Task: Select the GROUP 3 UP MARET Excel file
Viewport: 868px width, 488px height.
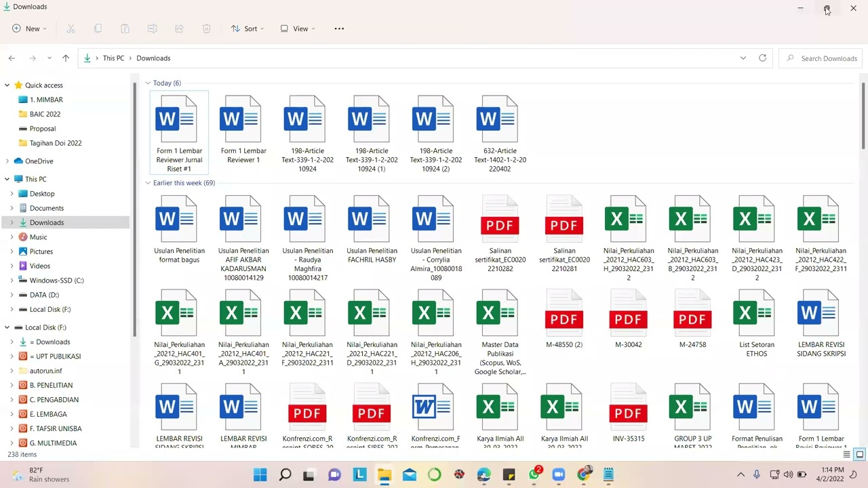Action: pyautogui.click(x=692, y=415)
